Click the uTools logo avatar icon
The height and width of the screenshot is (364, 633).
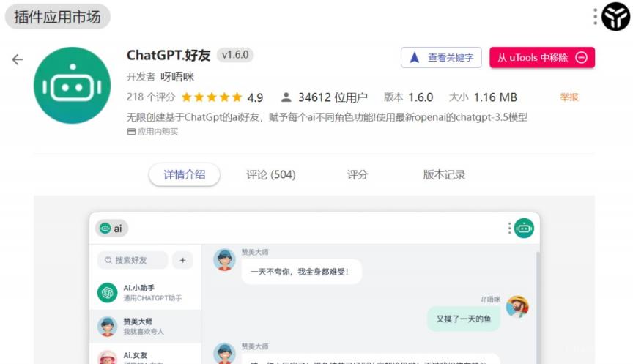[615, 17]
